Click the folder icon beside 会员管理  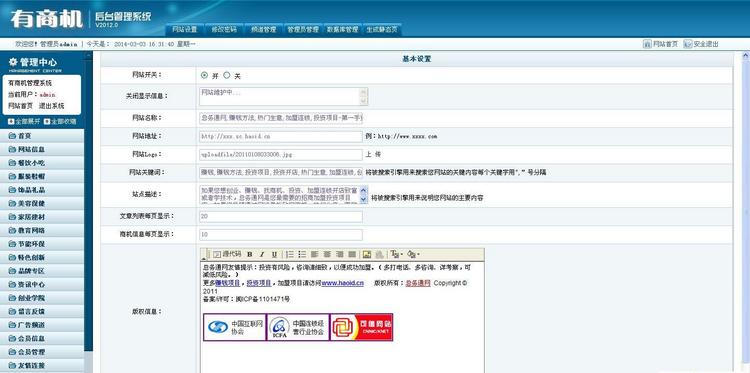[12, 351]
